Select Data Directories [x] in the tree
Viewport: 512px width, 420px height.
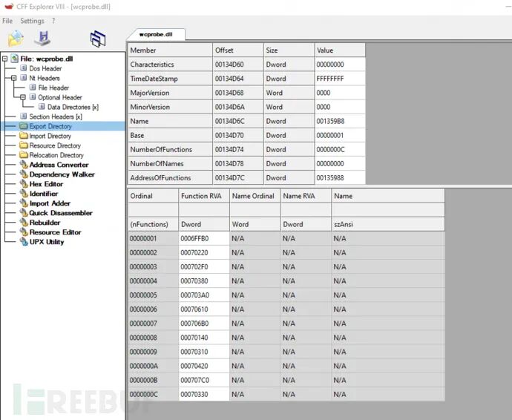73,107
